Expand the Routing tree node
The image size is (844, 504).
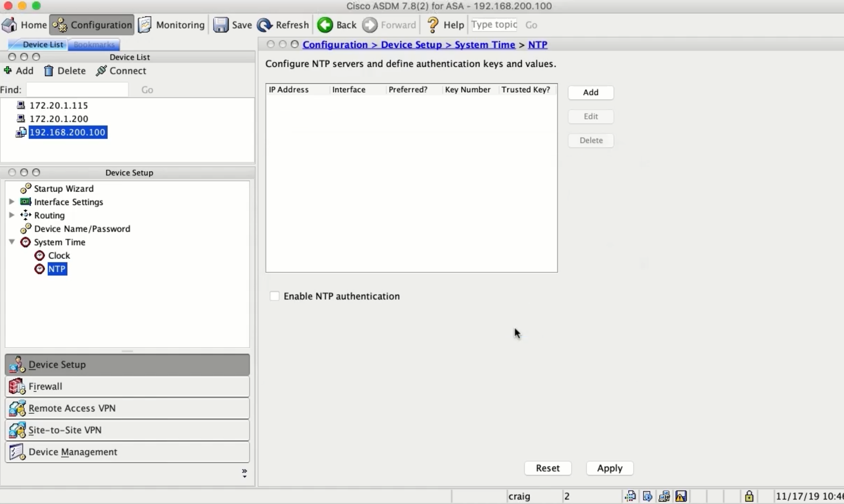[12, 215]
